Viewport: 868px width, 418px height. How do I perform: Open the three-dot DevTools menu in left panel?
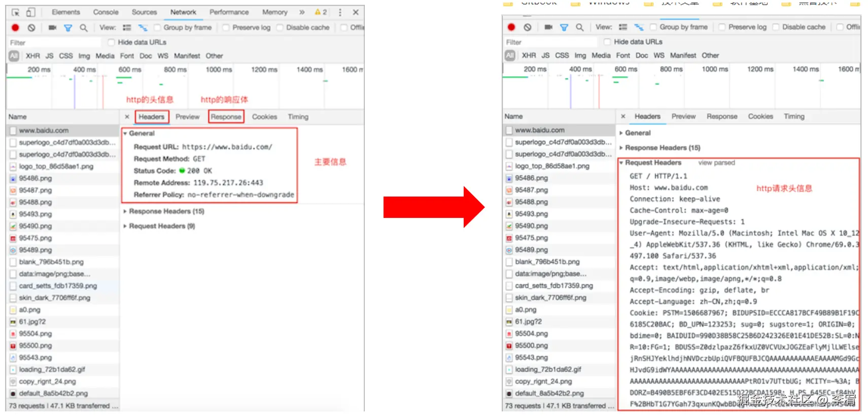coord(340,12)
